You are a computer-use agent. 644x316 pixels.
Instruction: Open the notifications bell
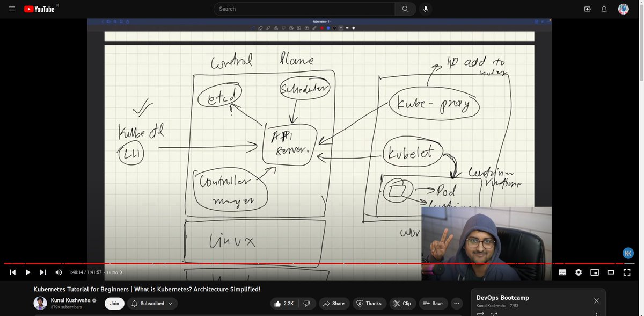click(x=604, y=9)
